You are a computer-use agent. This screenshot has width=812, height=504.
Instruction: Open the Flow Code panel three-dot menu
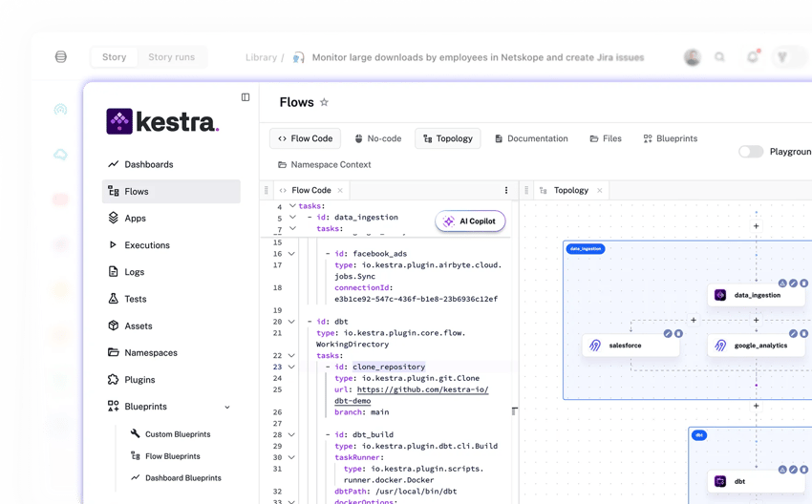click(506, 190)
